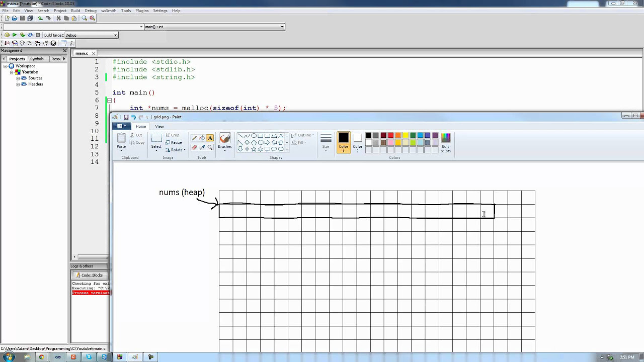Close the Management panel
The height and width of the screenshot is (362, 644).
tap(64, 51)
